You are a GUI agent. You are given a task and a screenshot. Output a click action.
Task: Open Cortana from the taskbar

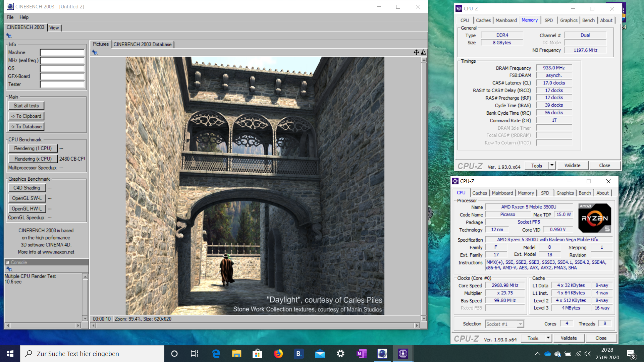pos(174,354)
